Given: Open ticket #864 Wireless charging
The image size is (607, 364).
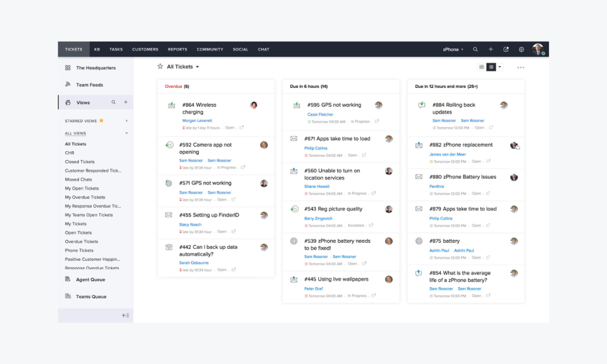Looking at the screenshot, I should tap(199, 109).
